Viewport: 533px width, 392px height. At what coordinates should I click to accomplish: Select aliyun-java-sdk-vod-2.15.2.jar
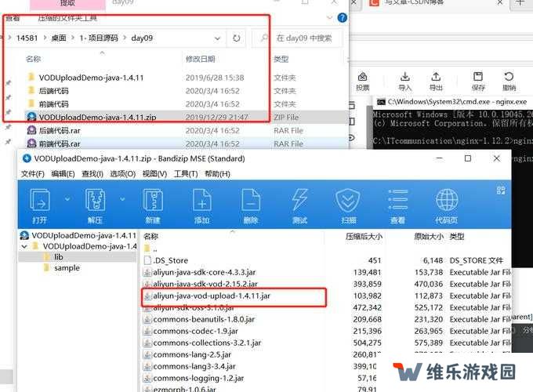pos(205,284)
